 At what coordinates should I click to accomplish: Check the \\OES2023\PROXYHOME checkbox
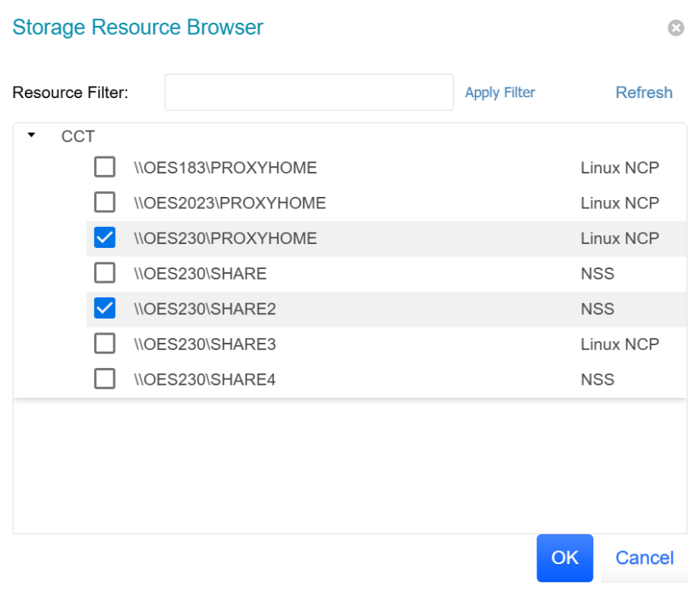pos(105,203)
